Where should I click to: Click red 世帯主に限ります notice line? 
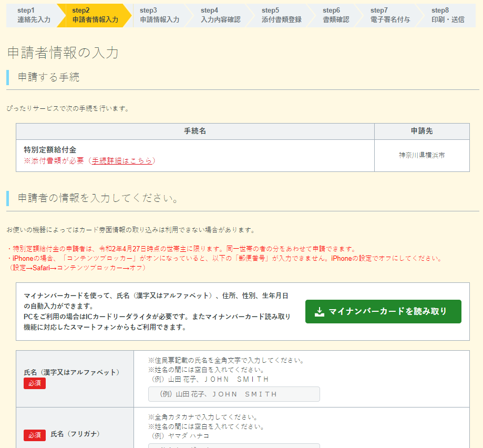tap(181, 249)
